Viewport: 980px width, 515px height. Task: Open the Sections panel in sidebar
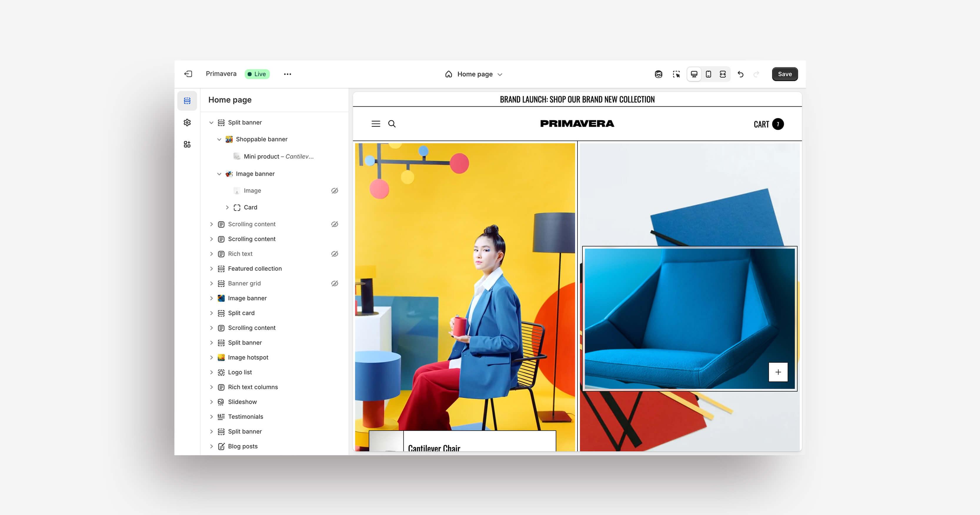click(x=187, y=101)
